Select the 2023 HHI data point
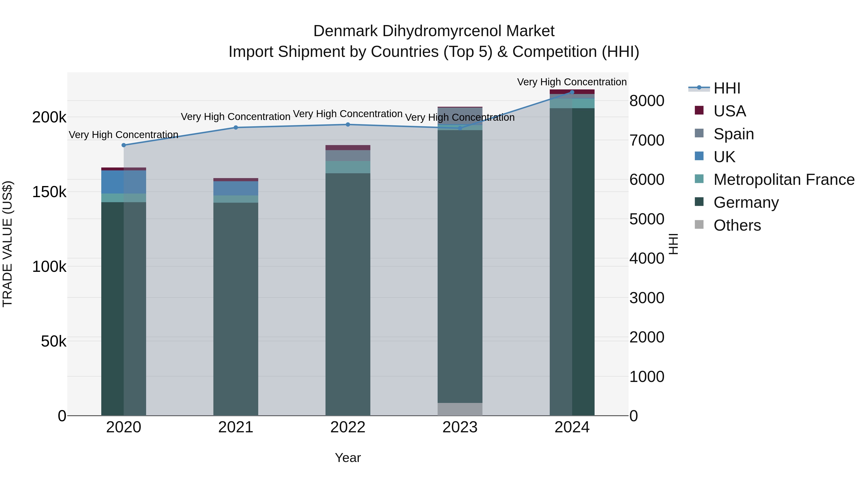This screenshot has width=868, height=488. pos(460,128)
